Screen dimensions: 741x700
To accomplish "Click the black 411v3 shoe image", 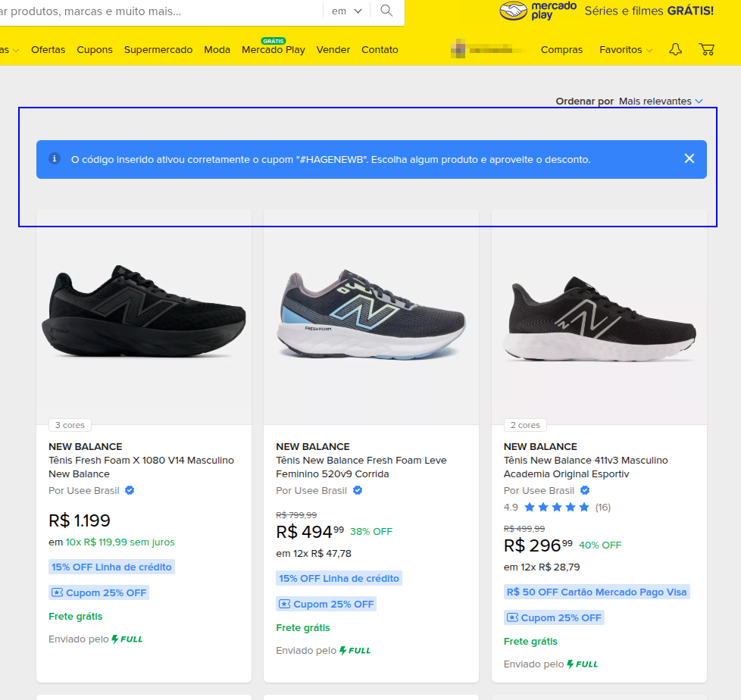I will [x=599, y=319].
